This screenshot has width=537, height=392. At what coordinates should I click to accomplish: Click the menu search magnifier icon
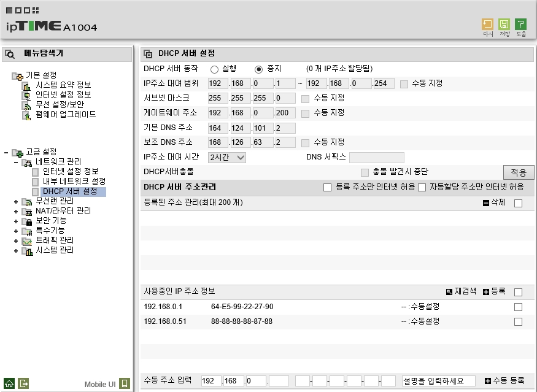coord(10,54)
